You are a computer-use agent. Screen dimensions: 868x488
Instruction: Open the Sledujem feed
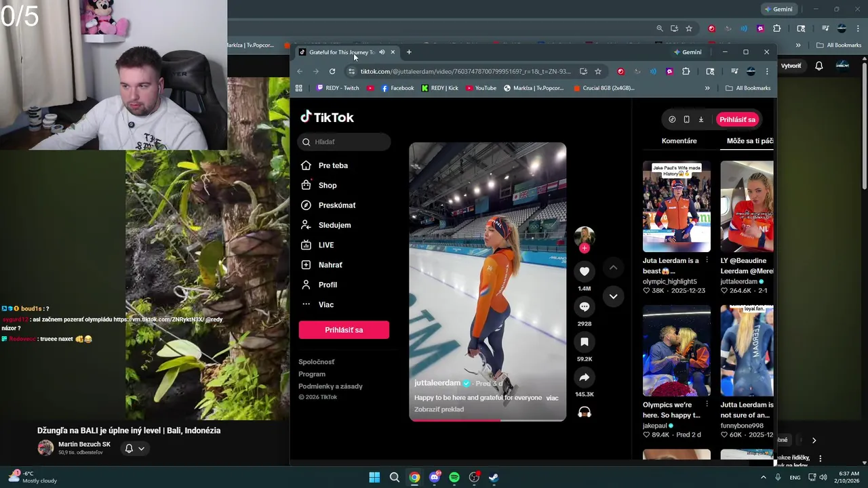click(334, 225)
